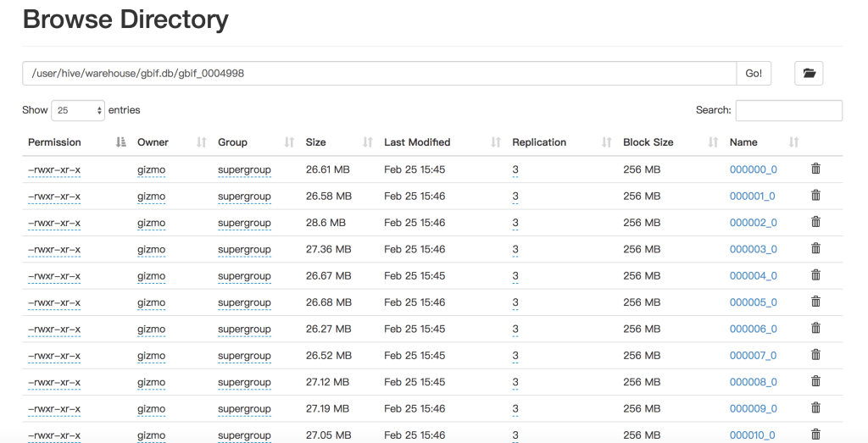Screen dimensions: 868x443
Task: Click owner gizmo of file 000004_0
Action: (151, 276)
